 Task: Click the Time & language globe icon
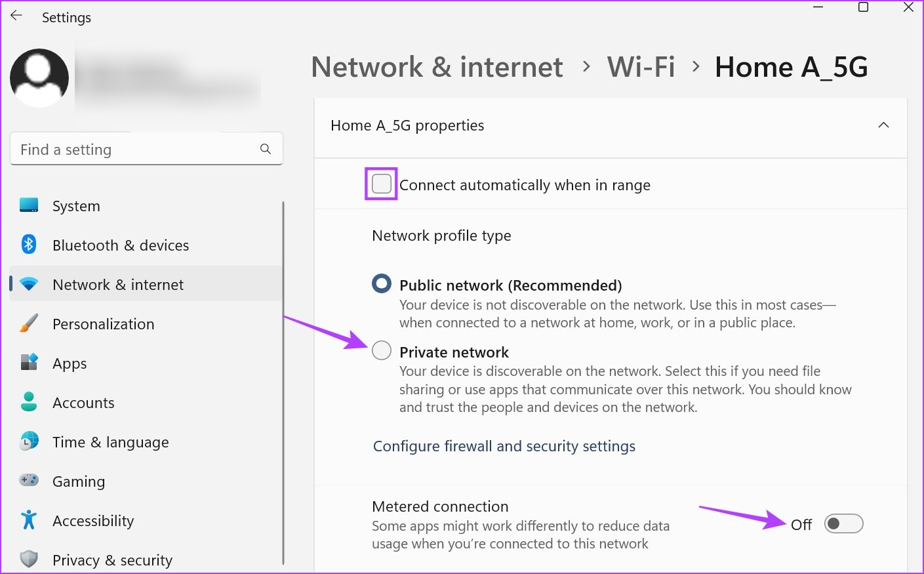tap(29, 441)
